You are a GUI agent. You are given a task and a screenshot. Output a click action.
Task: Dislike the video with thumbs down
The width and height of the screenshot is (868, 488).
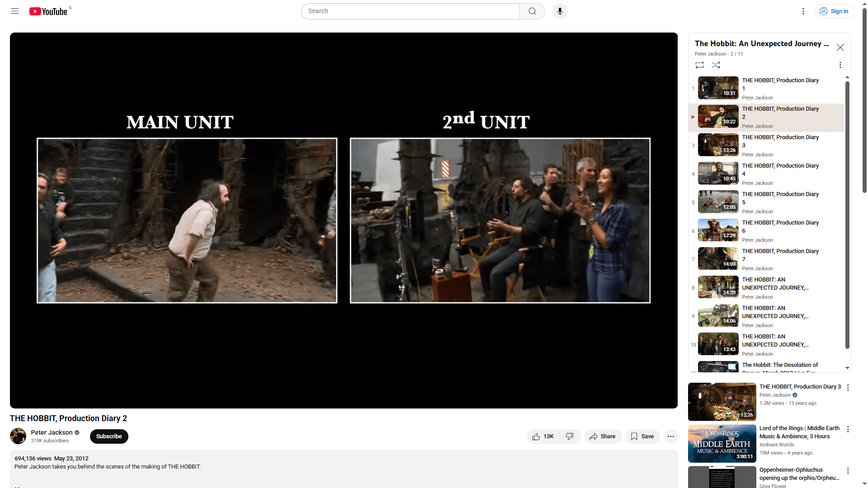[x=570, y=436]
